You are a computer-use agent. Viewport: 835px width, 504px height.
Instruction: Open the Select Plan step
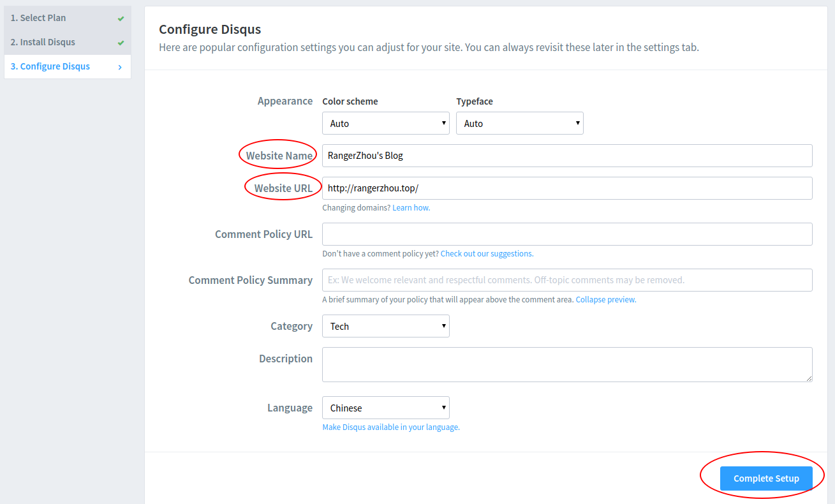tap(68, 18)
